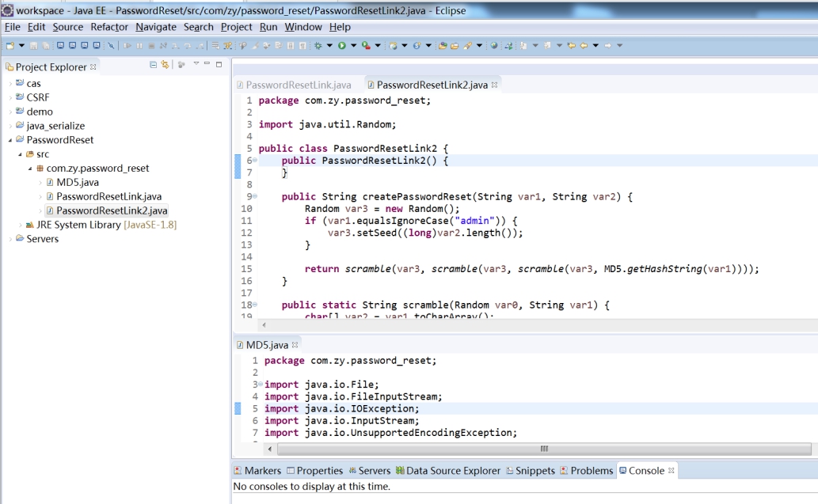This screenshot has width=818, height=504.
Task: Open the File menu
Action: point(12,27)
